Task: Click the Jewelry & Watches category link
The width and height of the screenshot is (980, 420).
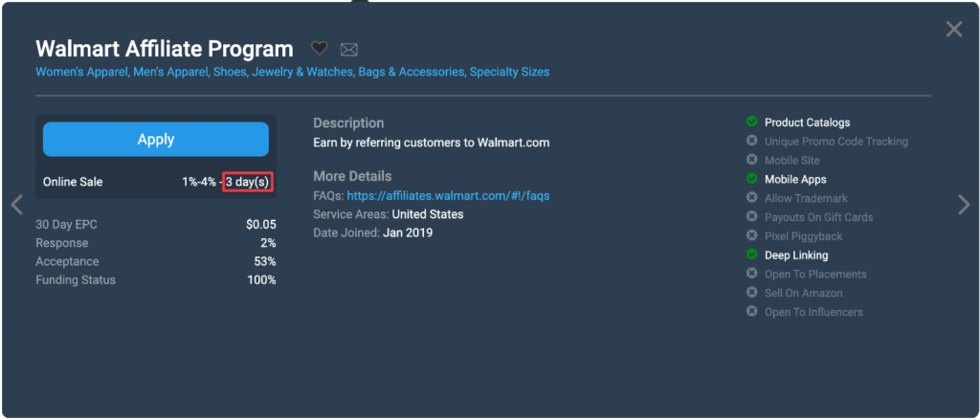Action: [301, 72]
